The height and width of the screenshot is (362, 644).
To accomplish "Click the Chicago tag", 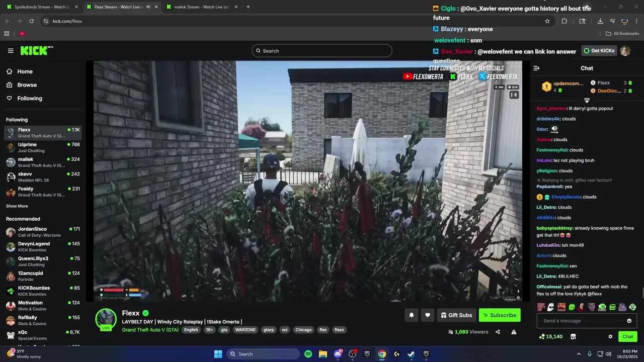I will tap(303, 330).
